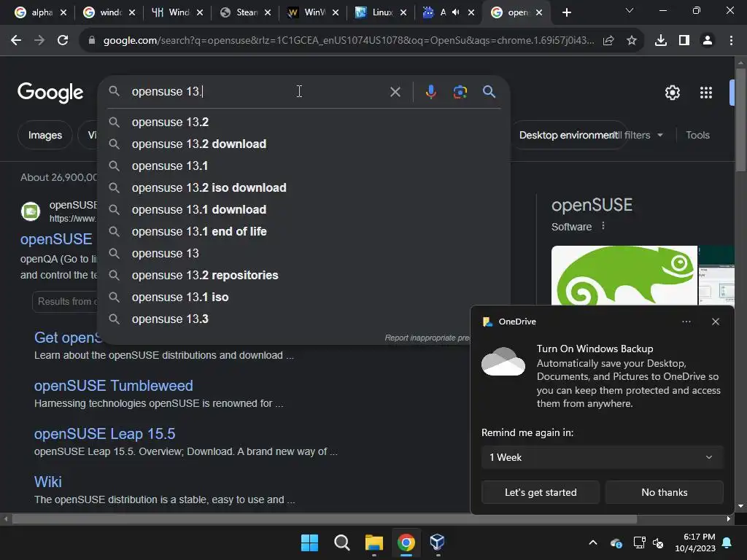The image size is (747, 560).
Task: Open Windows taskbar search
Action: click(x=341, y=542)
